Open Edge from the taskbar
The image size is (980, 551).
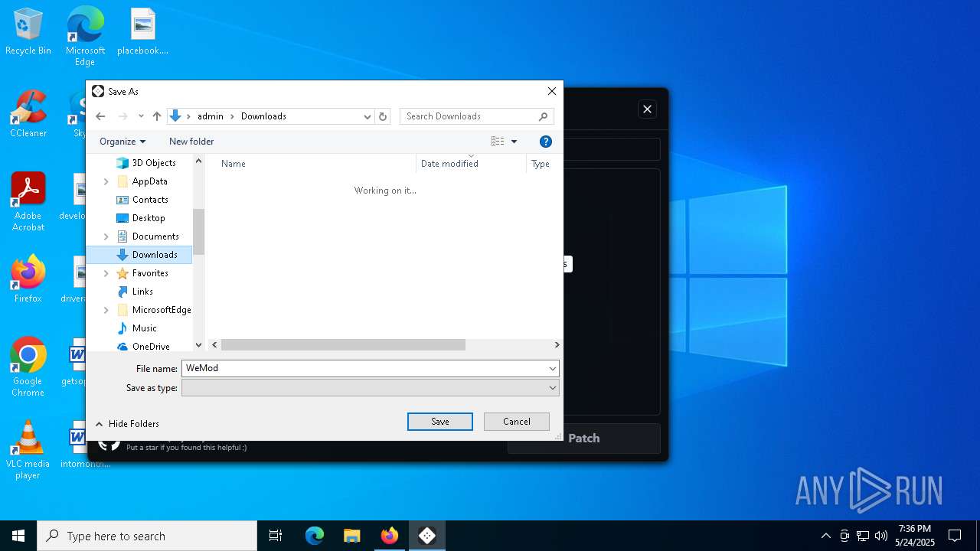315,536
